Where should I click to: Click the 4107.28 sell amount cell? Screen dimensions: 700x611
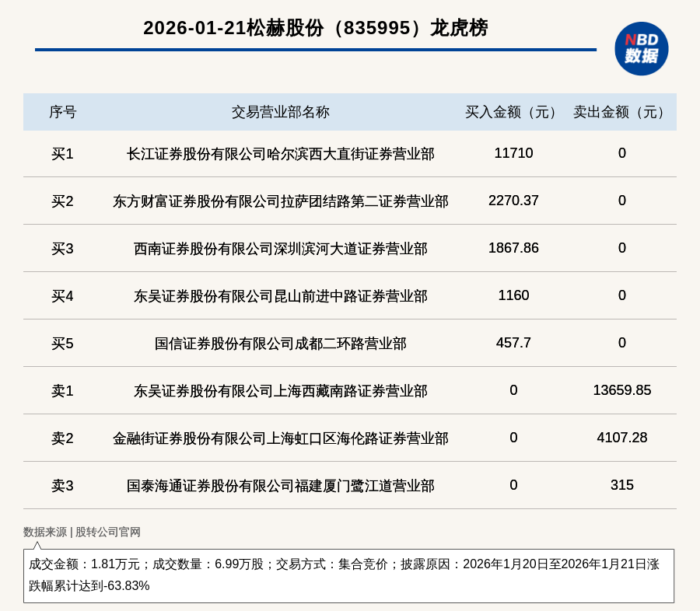click(621, 438)
